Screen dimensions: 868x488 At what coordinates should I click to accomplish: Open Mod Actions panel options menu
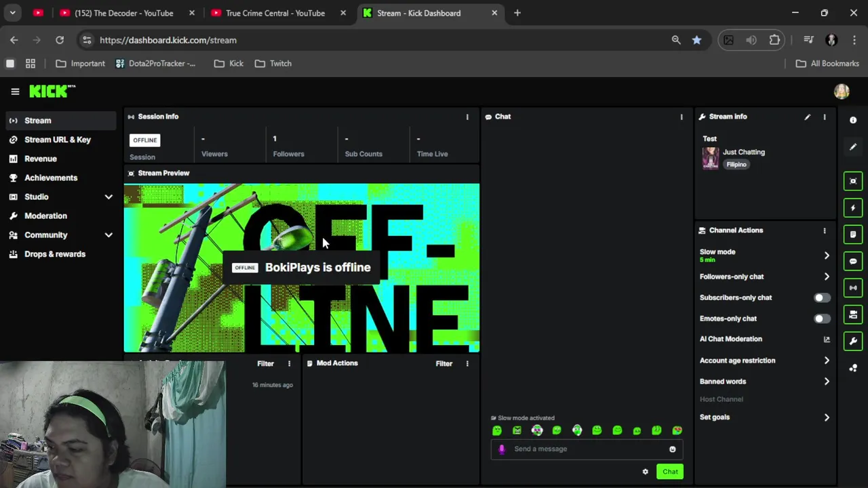467,364
